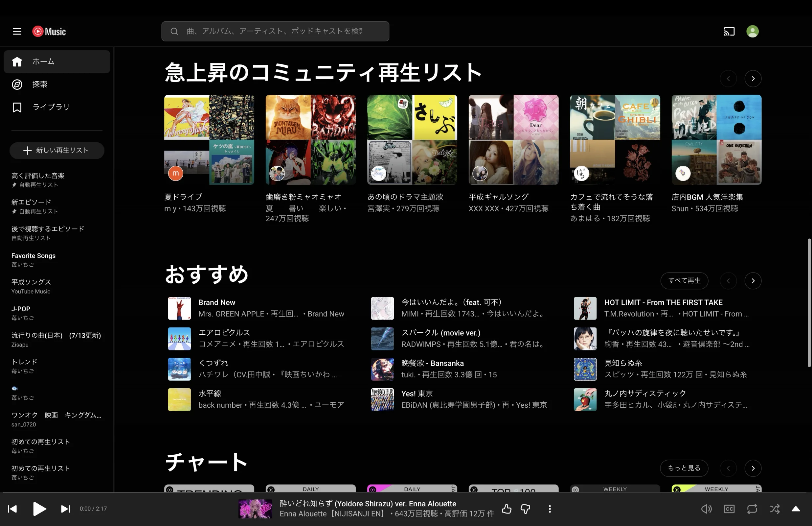Select ホーム in the sidebar
Image resolution: width=812 pixels, height=526 pixels.
click(57, 61)
